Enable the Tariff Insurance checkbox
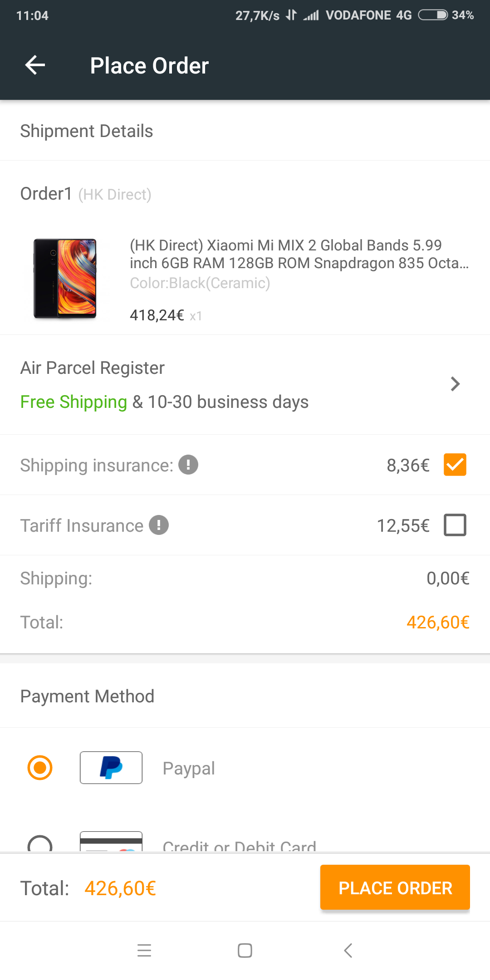The height and width of the screenshot is (980, 490). tap(455, 525)
